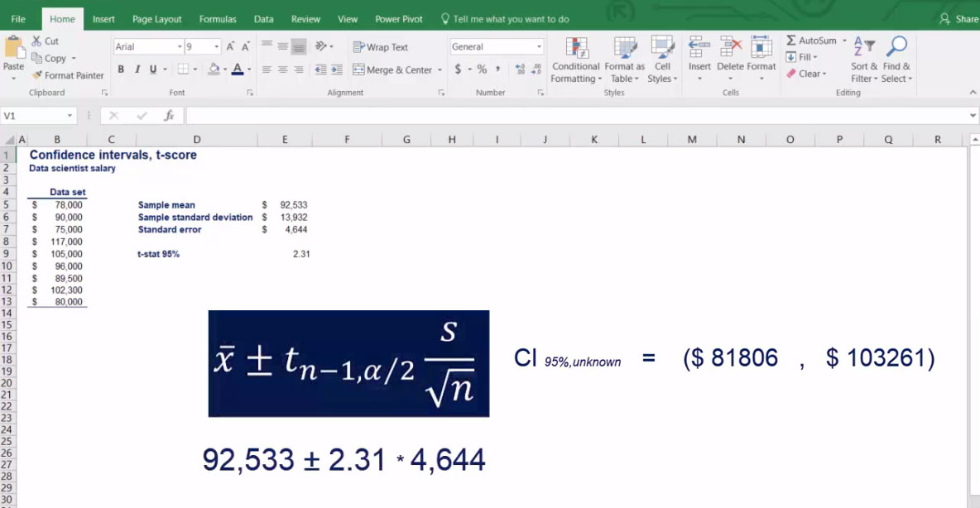980x508 pixels.
Task: Click Merge & Center button
Action: coord(392,70)
